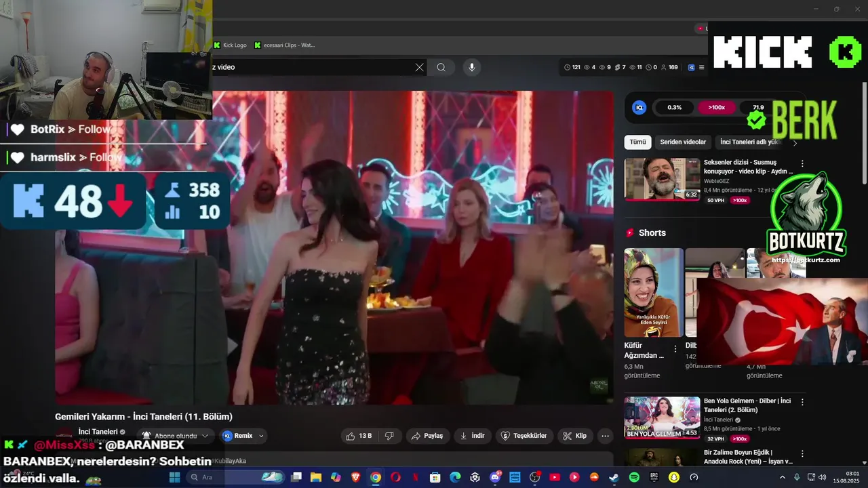Click the video player to pause

334,247
